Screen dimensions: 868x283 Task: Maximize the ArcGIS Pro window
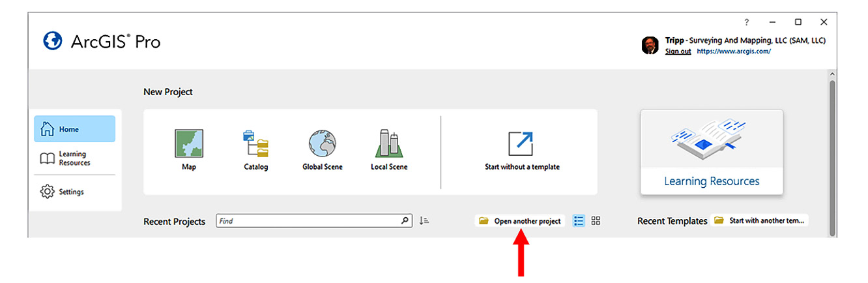(798, 22)
